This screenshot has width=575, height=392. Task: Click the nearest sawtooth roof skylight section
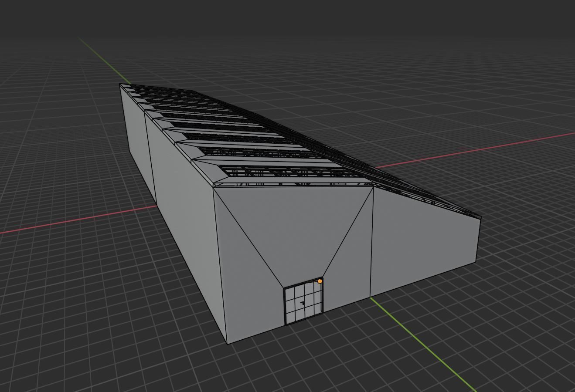point(290,172)
